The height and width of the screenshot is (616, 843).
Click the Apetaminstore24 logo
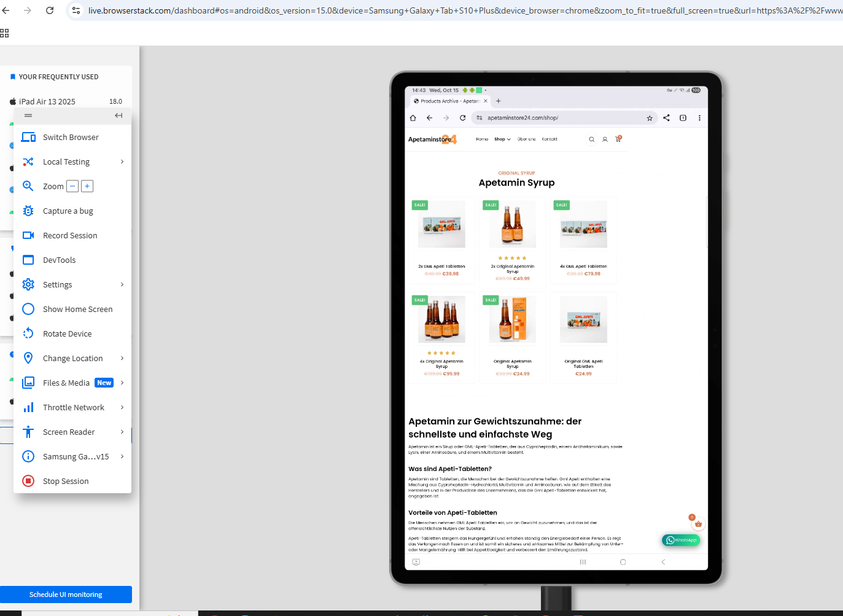tap(432, 139)
